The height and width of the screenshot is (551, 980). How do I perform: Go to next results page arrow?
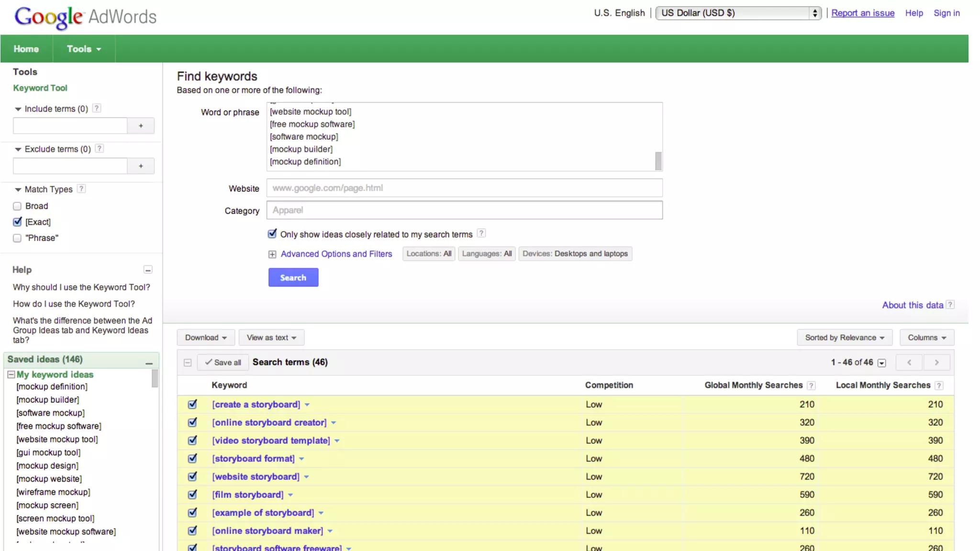pyautogui.click(x=936, y=363)
